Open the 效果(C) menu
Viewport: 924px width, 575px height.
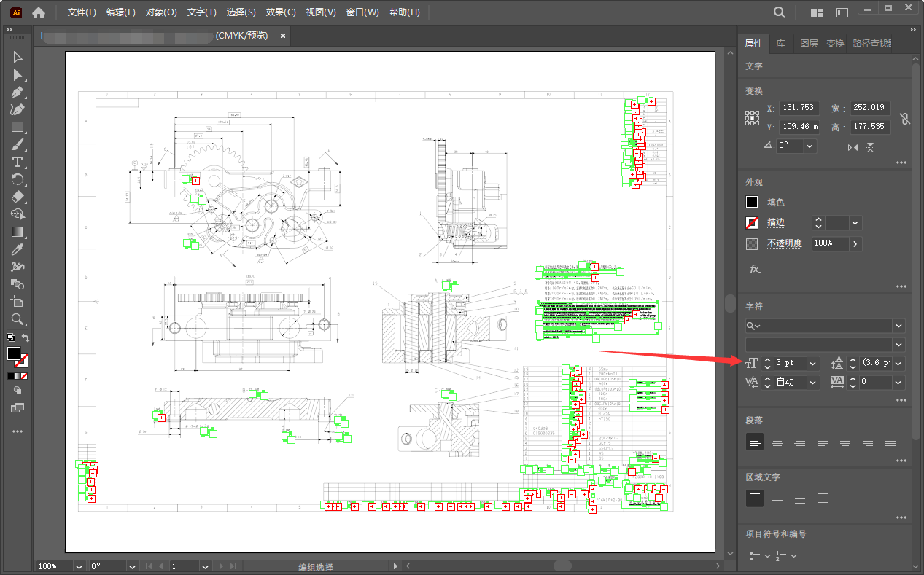pyautogui.click(x=281, y=12)
